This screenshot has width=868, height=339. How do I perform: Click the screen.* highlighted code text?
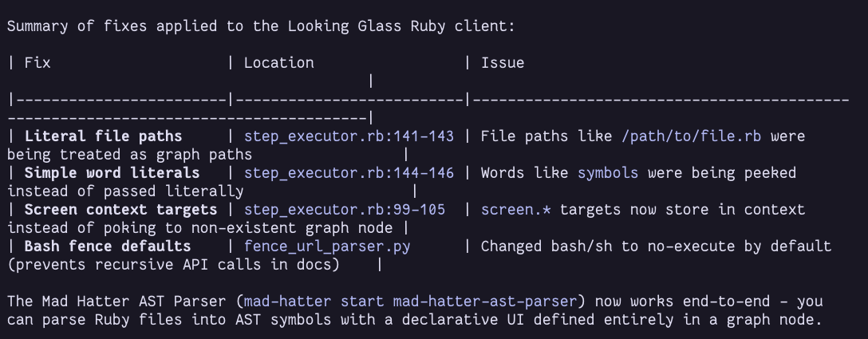click(x=507, y=210)
